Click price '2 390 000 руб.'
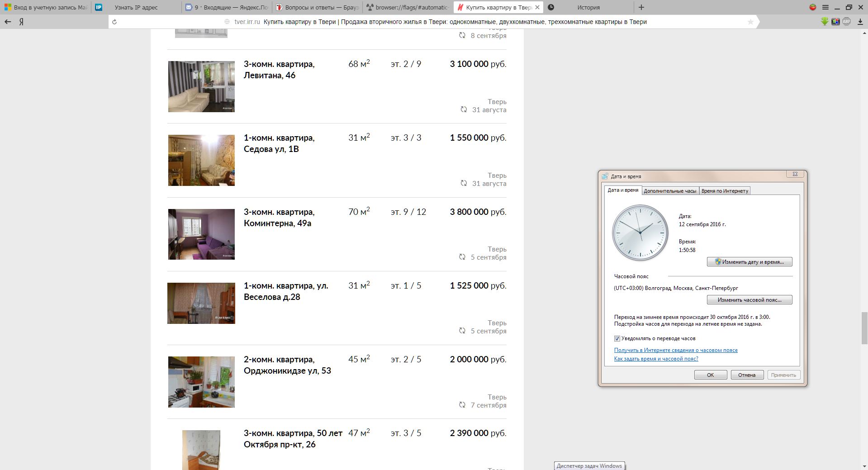The height and width of the screenshot is (470, 868). point(478,433)
